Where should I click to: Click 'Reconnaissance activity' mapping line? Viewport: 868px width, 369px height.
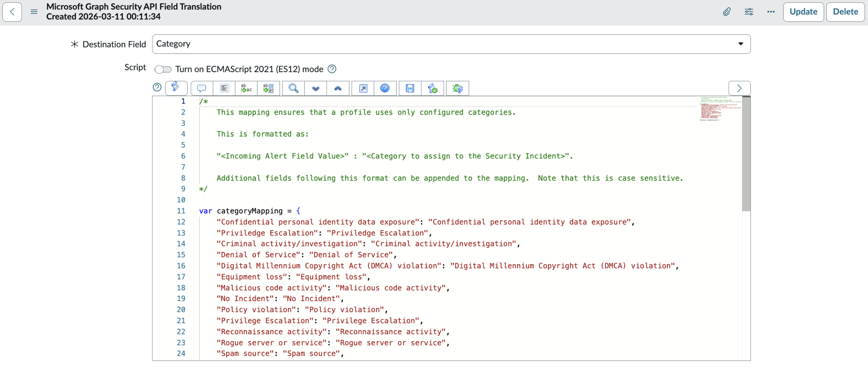click(x=333, y=332)
